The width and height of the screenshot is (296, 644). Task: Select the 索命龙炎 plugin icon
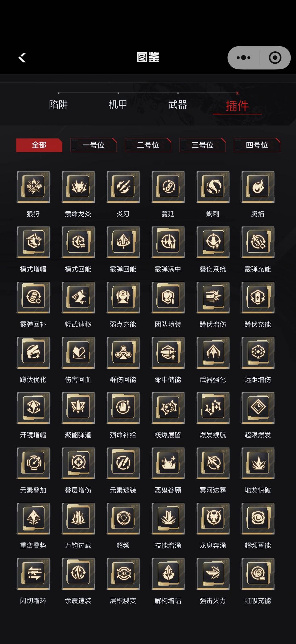point(78,187)
